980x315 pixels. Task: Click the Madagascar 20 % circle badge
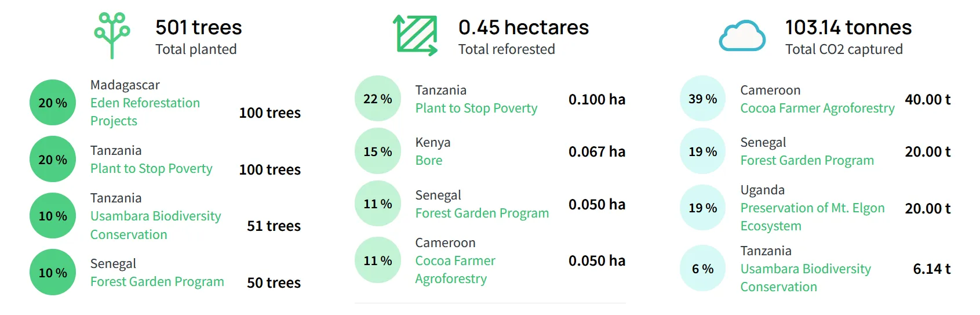click(x=53, y=103)
